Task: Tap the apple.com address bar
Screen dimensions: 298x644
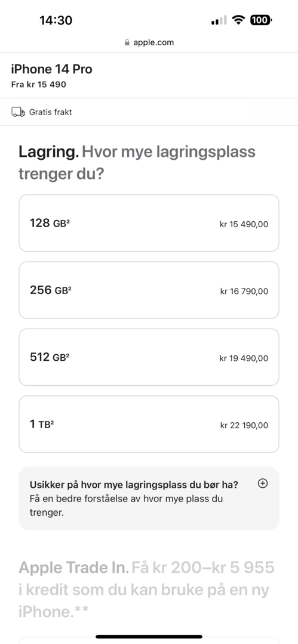Action: pos(149,42)
